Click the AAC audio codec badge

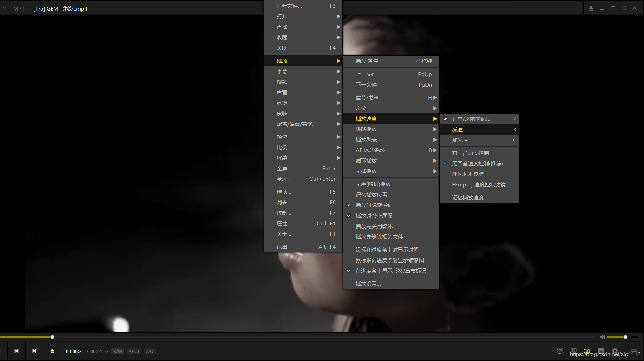pyautogui.click(x=150, y=351)
